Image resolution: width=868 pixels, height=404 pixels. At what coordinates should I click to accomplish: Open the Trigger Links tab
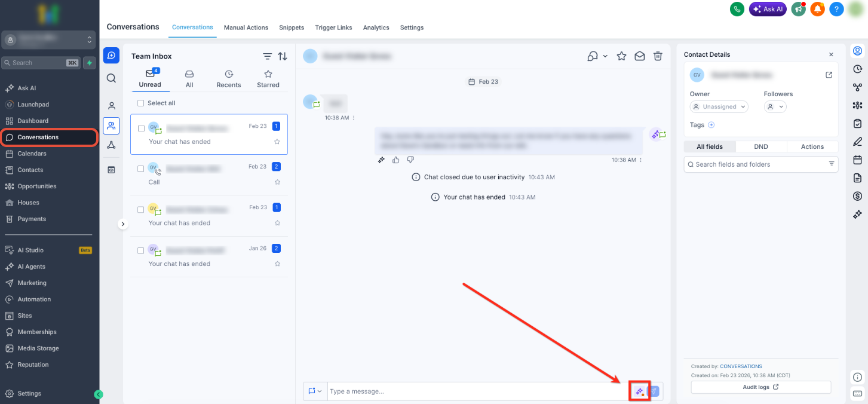click(333, 27)
